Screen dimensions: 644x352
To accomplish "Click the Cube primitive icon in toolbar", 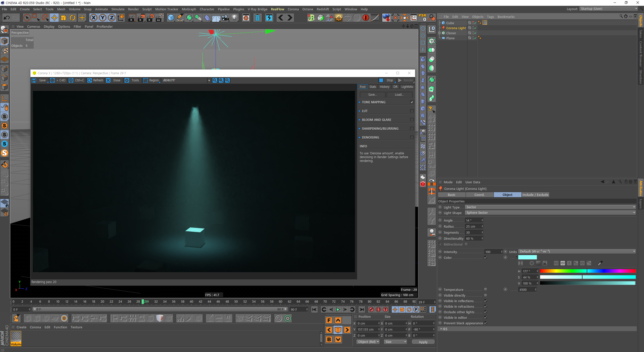I will pos(171,18).
